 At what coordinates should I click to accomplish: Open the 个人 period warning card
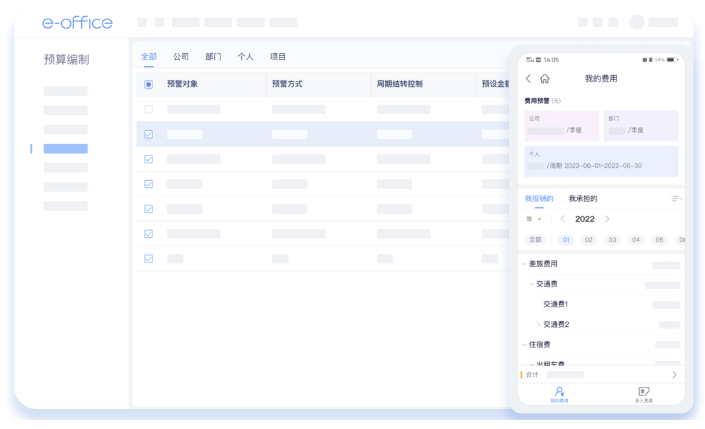click(602, 161)
